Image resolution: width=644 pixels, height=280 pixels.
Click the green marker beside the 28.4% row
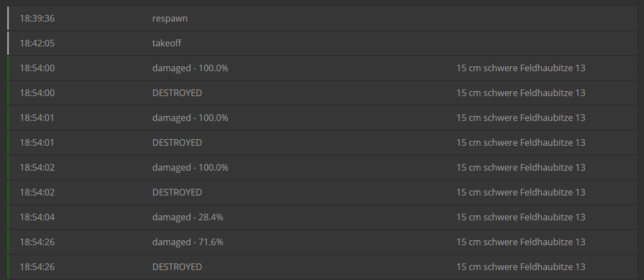[8, 217]
